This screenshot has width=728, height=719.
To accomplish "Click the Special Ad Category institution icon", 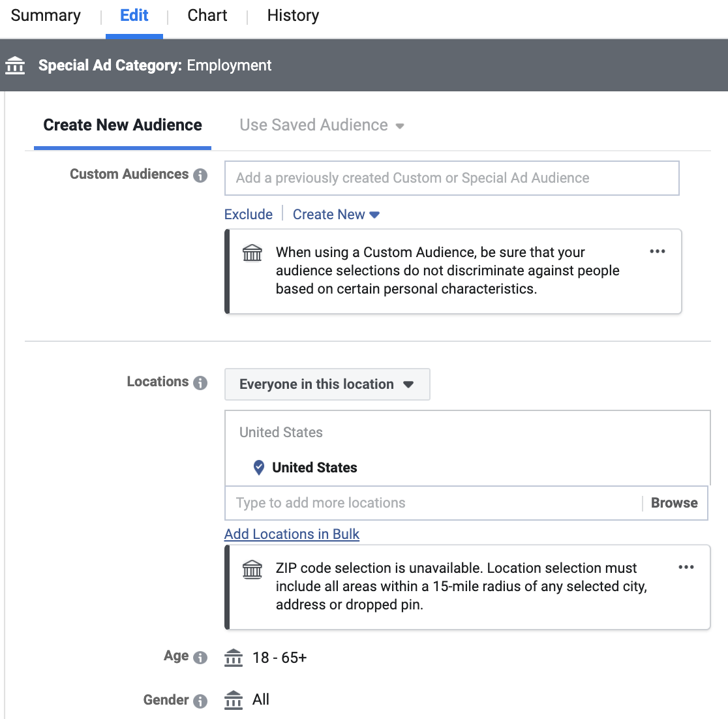I will click(x=15, y=66).
